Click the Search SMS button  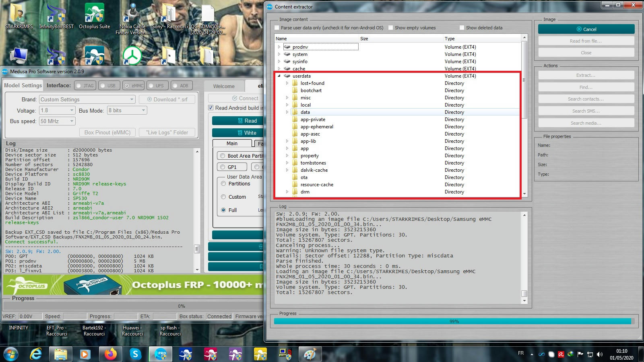(x=586, y=111)
